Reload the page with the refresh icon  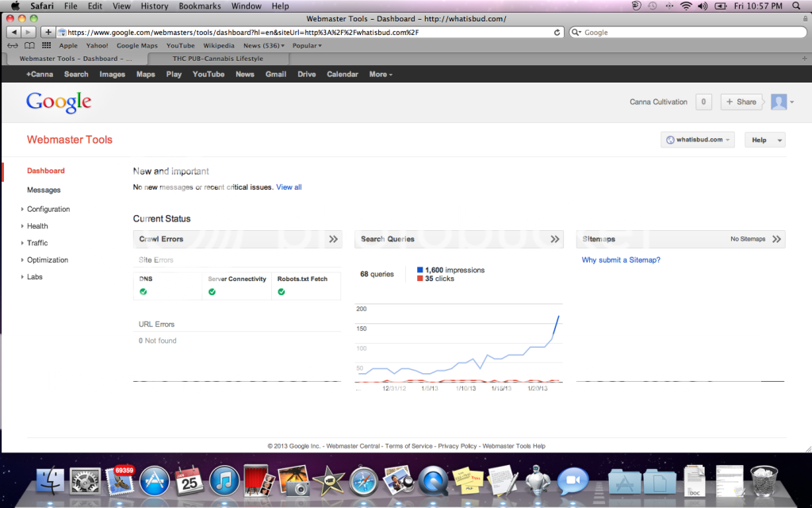point(557,32)
